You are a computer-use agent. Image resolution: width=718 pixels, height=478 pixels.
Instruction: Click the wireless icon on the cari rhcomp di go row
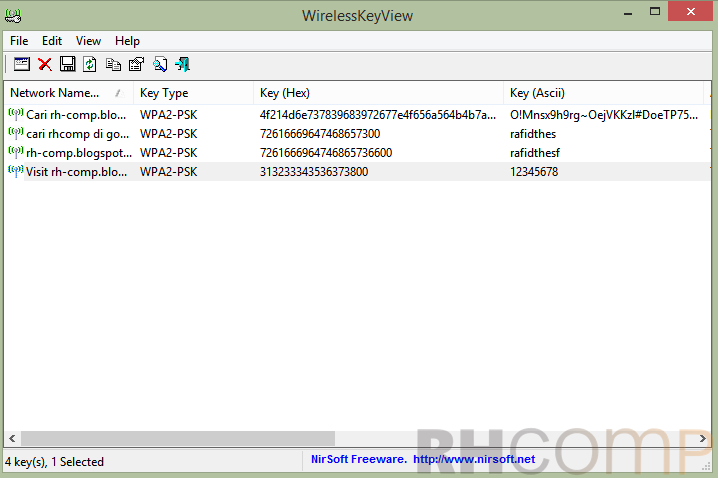[x=16, y=133]
